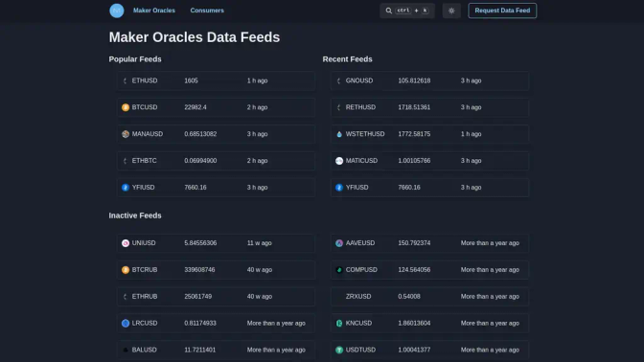Click the Recent Feeds heading

[x=348, y=59]
